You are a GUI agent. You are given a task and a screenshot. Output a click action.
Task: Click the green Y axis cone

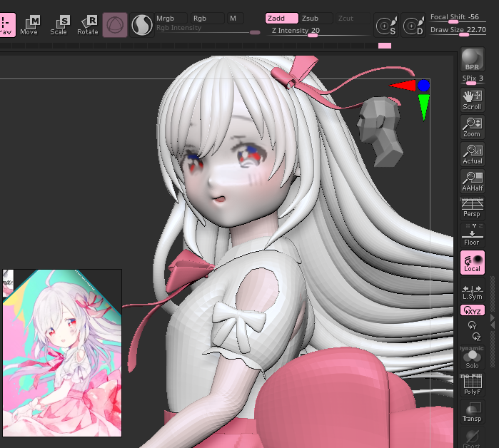(423, 107)
